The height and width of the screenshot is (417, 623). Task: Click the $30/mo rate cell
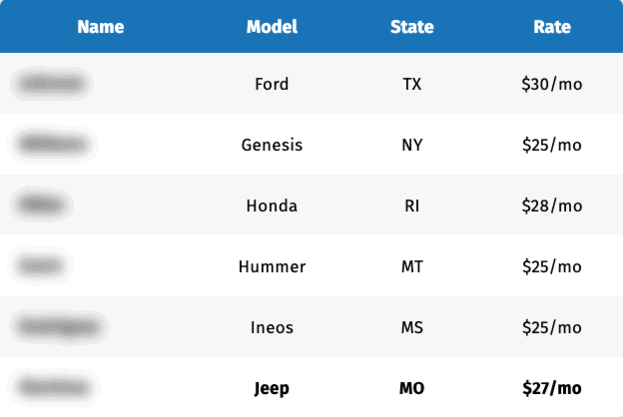coord(552,84)
